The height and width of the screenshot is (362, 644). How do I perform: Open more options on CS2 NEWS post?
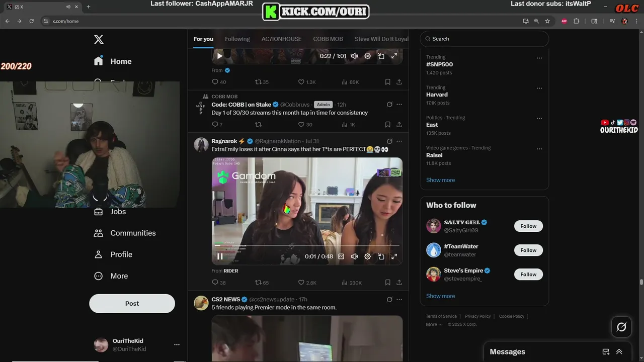[399, 299]
